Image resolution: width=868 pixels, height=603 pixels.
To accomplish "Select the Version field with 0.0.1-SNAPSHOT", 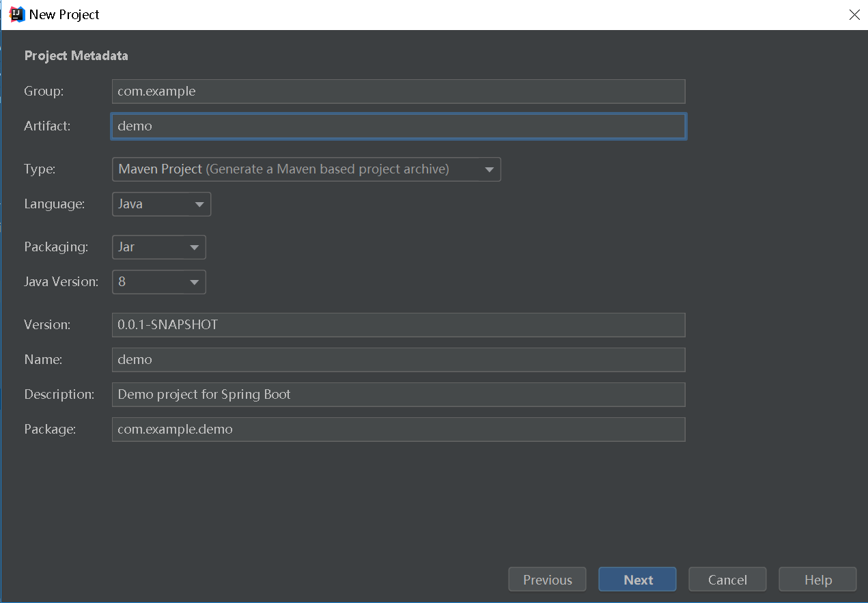I will tap(398, 325).
